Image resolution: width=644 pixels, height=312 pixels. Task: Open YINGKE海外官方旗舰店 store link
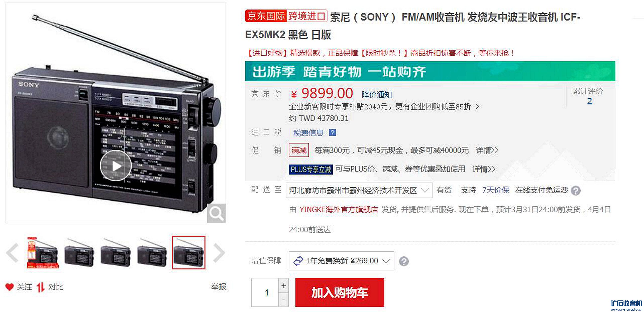339,209
